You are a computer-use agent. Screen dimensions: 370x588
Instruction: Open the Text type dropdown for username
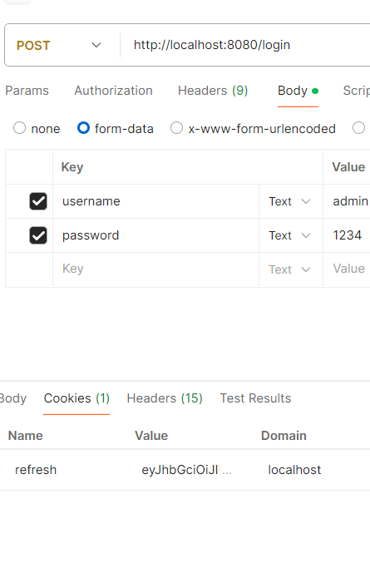(x=289, y=201)
